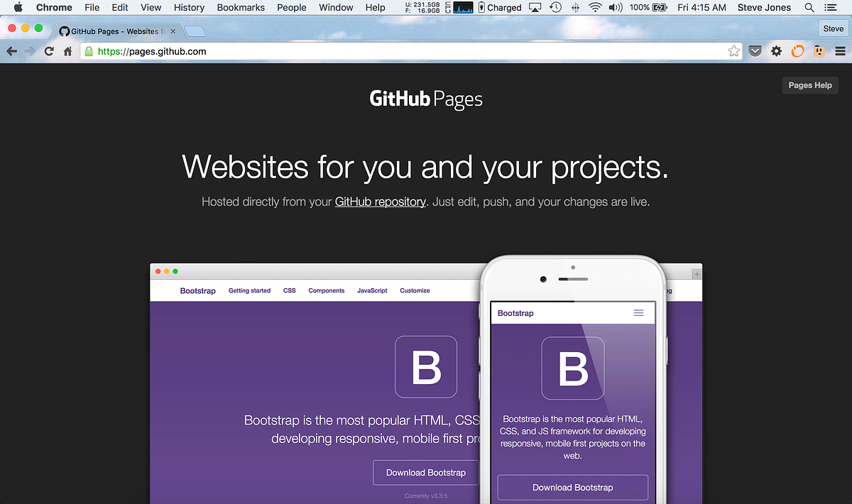Toggle Wi-Fi from the menu bar
852x504 pixels.
595,7
